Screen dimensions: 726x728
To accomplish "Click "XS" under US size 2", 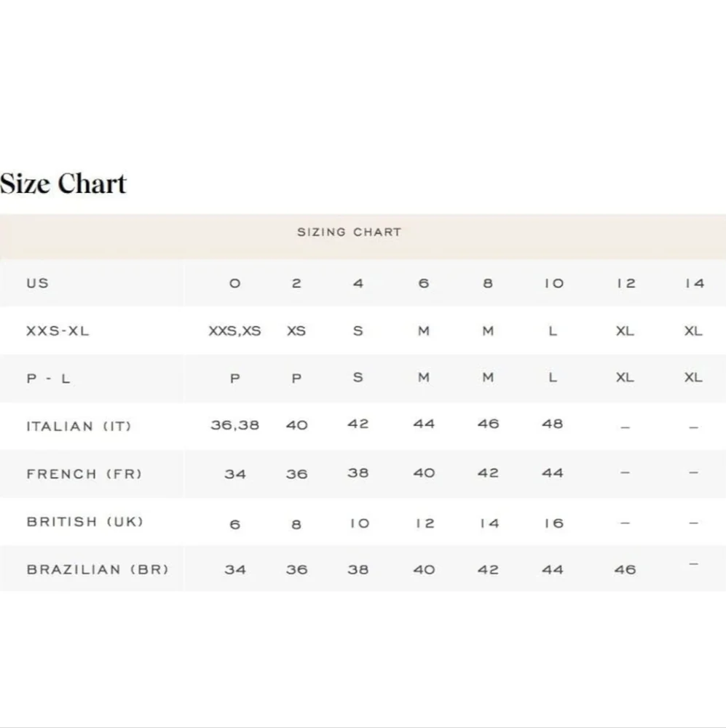I will (x=296, y=331).
